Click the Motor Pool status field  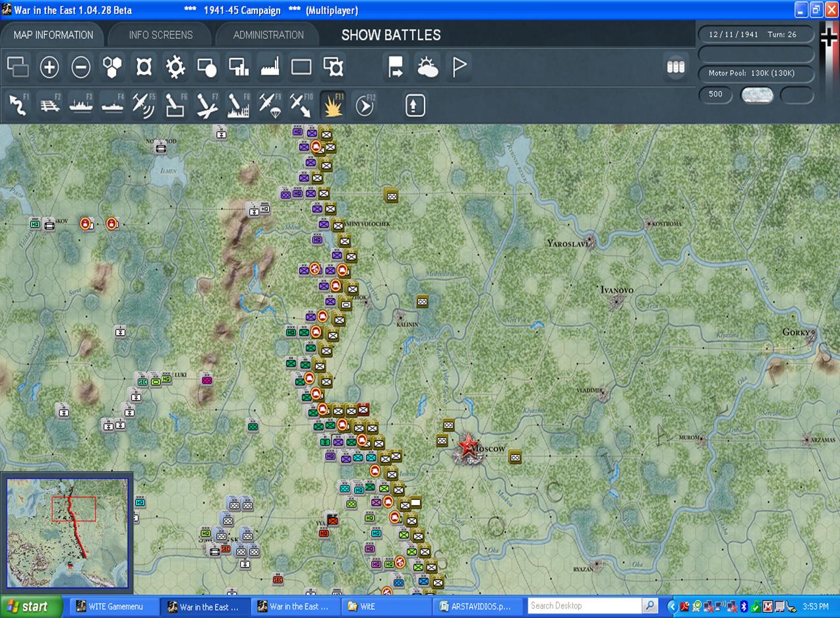click(x=756, y=73)
